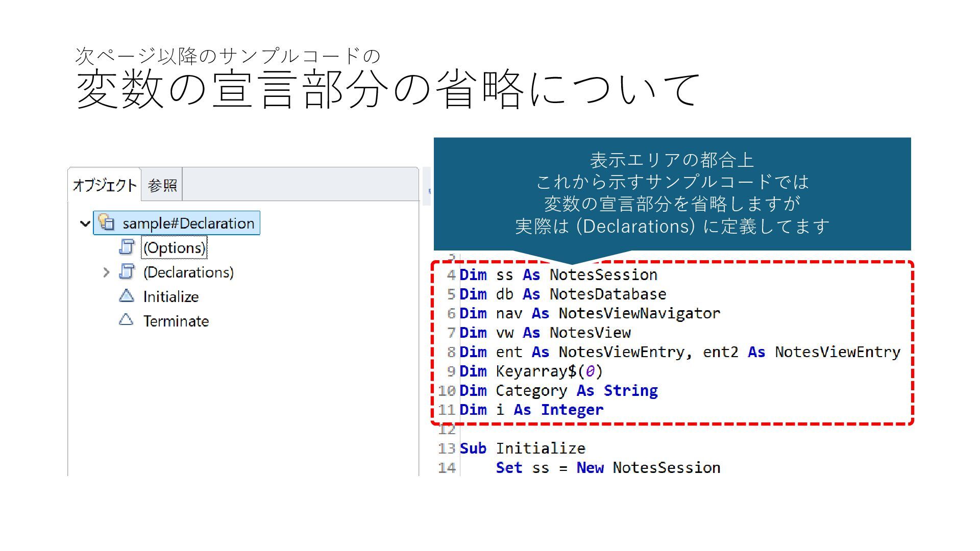The height and width of the screenshot is (551, 980).
Task: Select the Initialize tree item
Action: tap(171, 297)
